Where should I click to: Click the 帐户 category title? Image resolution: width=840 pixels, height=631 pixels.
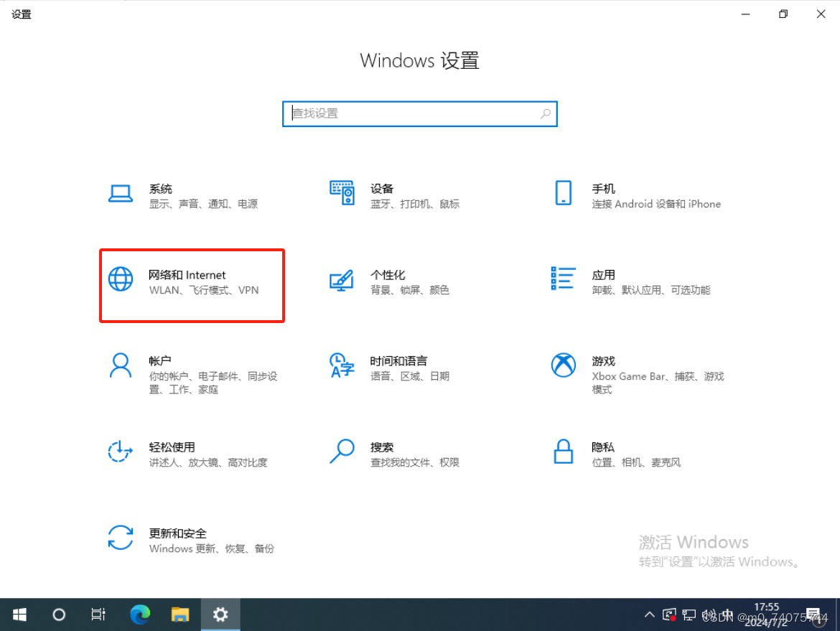(160, 362)
